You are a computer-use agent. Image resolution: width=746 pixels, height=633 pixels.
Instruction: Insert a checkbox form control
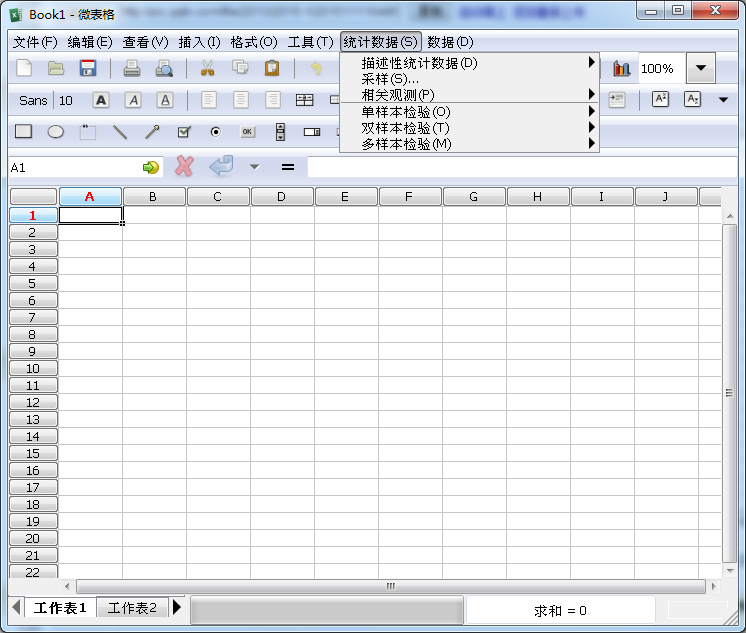point(184,132)
